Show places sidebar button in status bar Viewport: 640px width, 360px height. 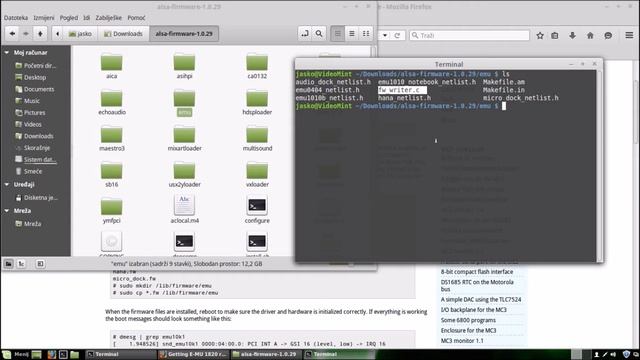click(9, 264)
